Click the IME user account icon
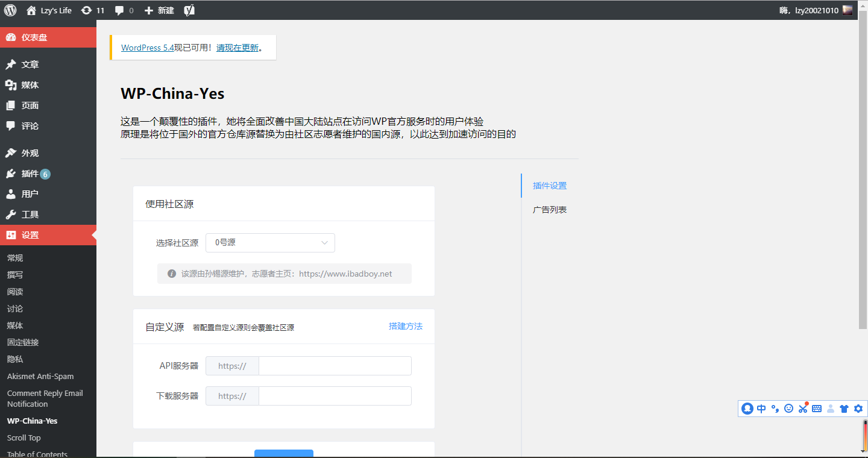The height and width of the screenshot is (458, 868). coord(831,409)
